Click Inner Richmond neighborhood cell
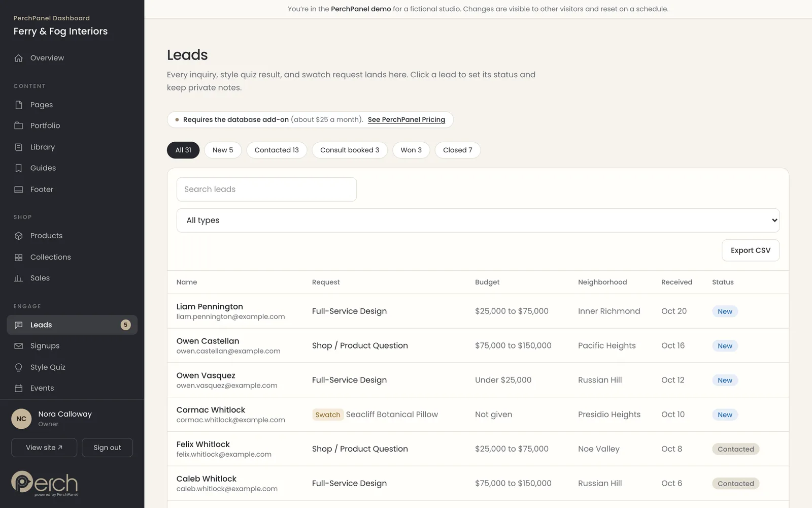Screen dimensions: 812x508 609,311
